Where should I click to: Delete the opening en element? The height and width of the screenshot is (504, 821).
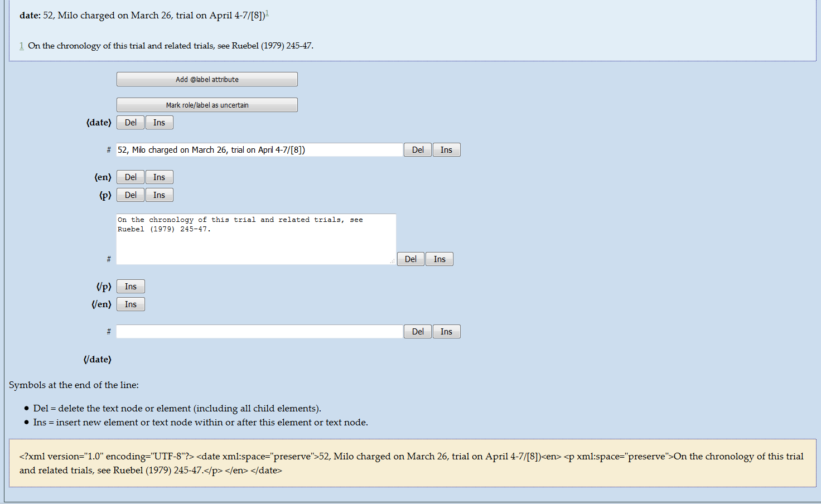point(131,177)
